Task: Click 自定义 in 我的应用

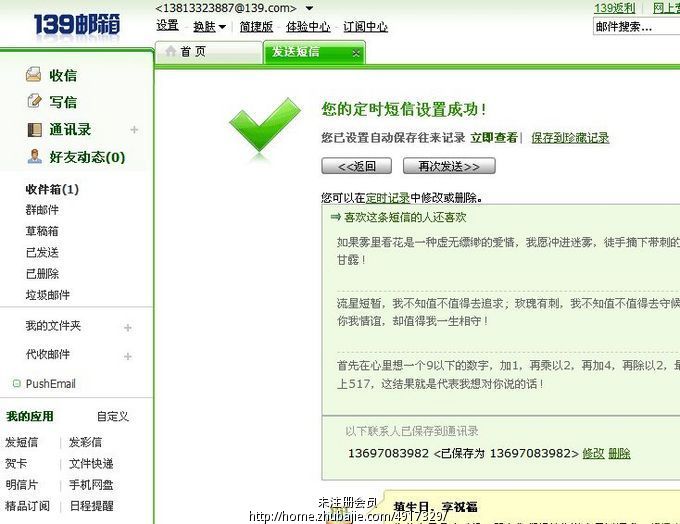Action: click(x=113, y=416)
